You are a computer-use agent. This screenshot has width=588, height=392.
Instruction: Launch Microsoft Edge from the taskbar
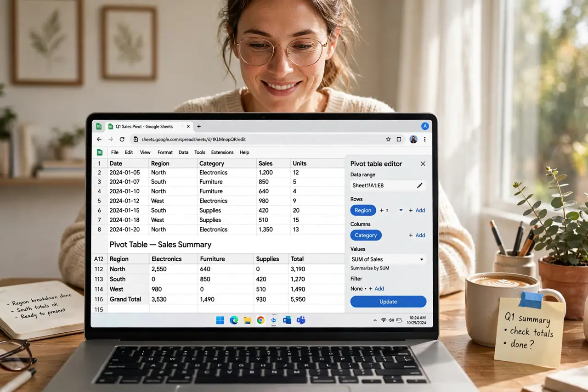(234, 320)
